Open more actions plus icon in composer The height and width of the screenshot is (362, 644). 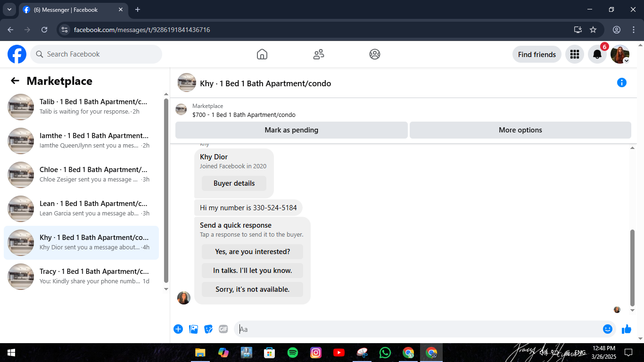[178, 329]
